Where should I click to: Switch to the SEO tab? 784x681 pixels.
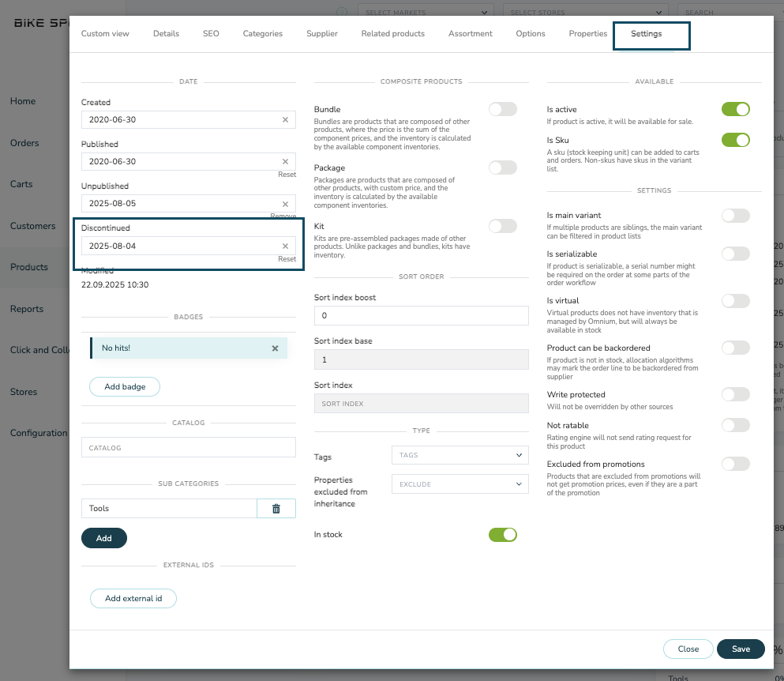(x=211, y=34)
